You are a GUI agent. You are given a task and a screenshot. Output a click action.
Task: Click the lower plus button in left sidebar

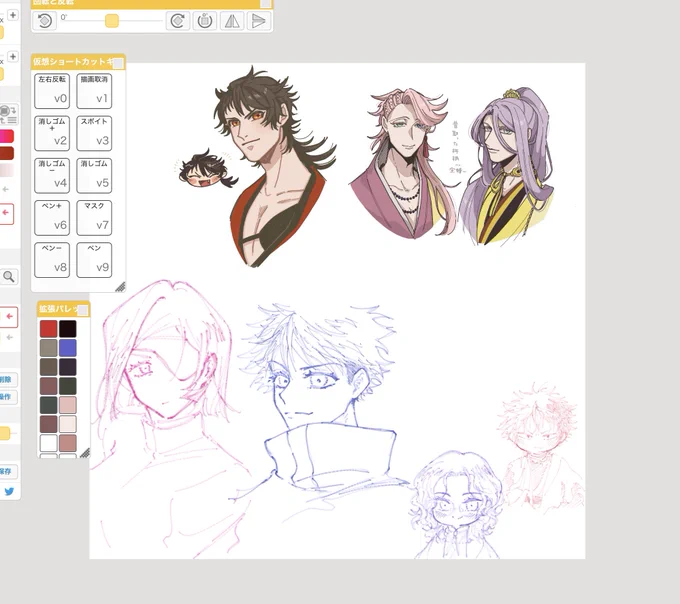13,56
